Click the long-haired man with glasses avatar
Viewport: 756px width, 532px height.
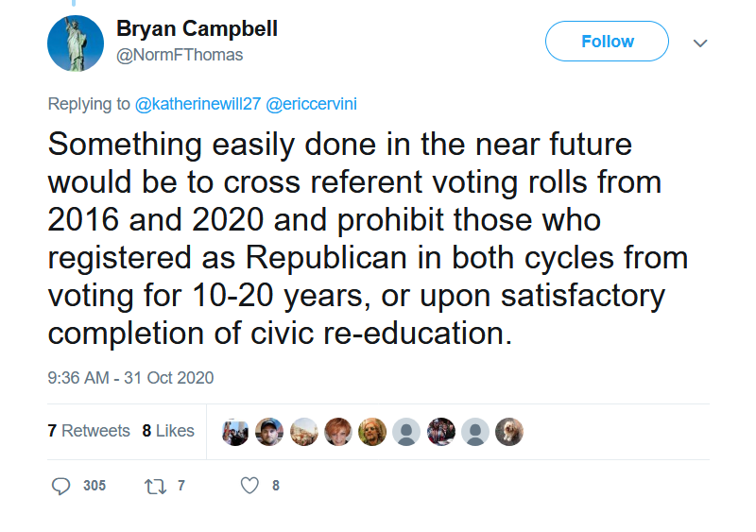(372, 432)
